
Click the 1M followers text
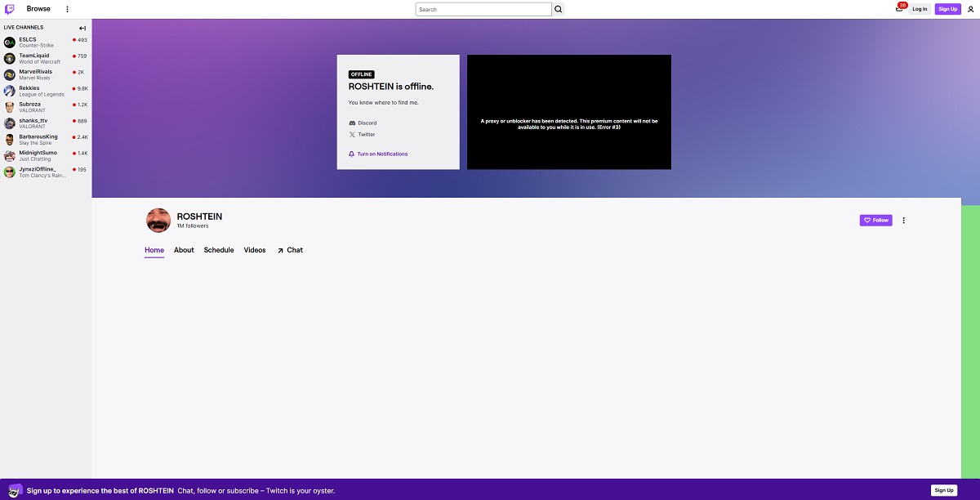pyautogui.click(x=193, y=225)
